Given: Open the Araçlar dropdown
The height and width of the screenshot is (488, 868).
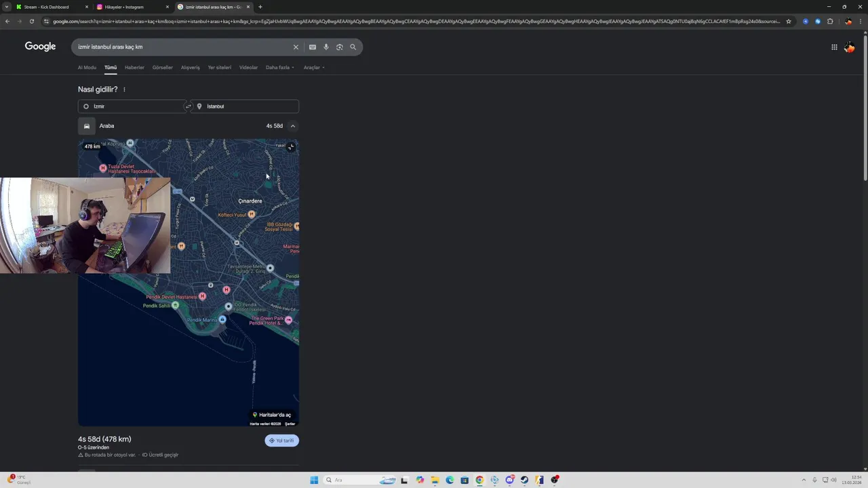Looking at the screenshot, I should tap(314, 68).
